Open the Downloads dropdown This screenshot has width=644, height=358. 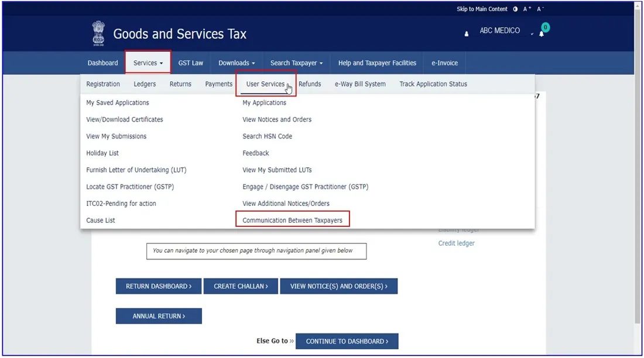(237, 63)
